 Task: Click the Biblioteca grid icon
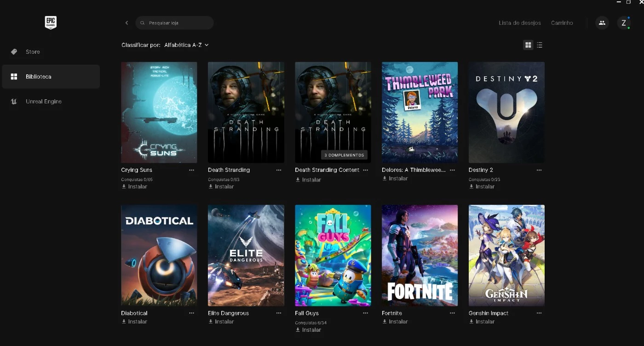click(14, 77)
